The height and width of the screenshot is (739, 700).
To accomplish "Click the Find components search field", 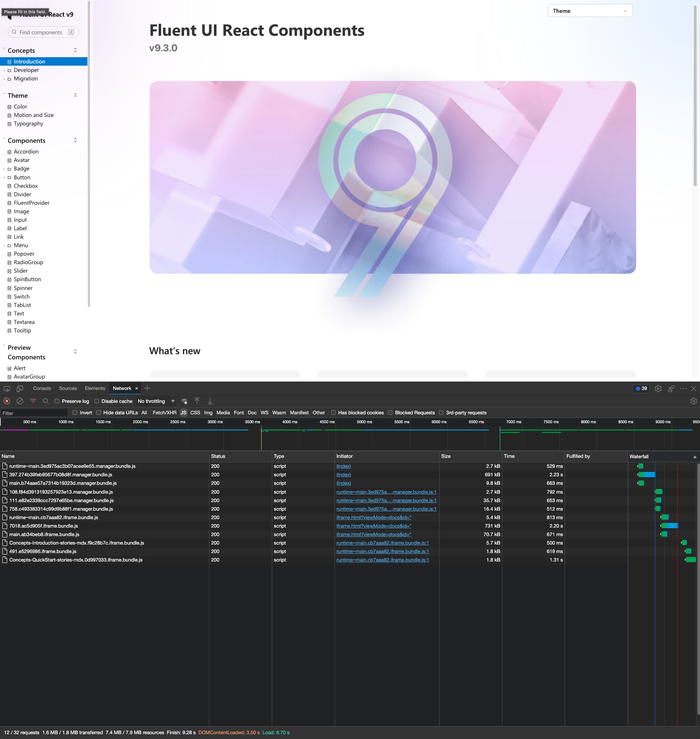I will [43, 32].
